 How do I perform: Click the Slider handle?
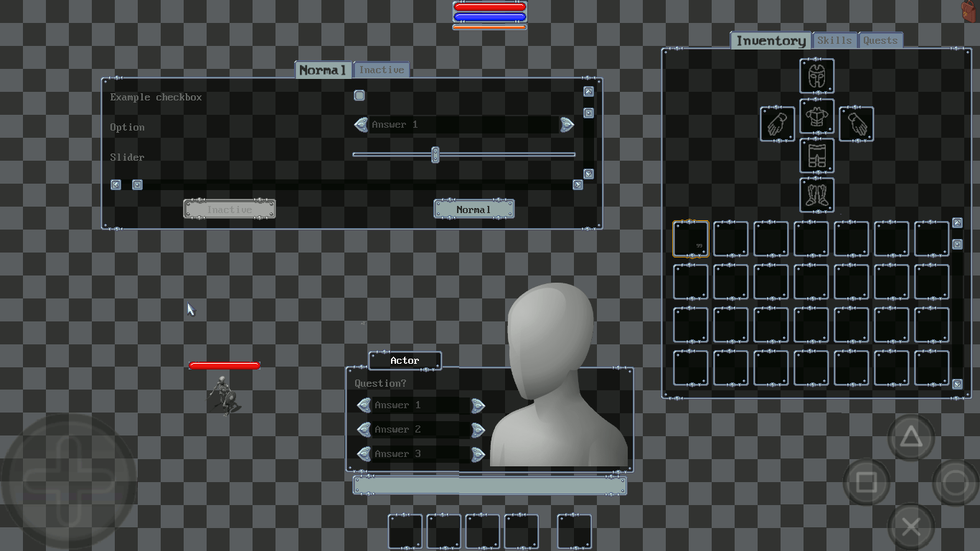click(x=435, y=154)
